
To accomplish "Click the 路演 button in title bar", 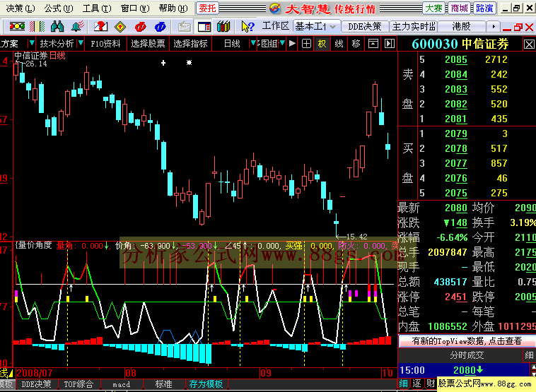I will click(x=484, y=8).
